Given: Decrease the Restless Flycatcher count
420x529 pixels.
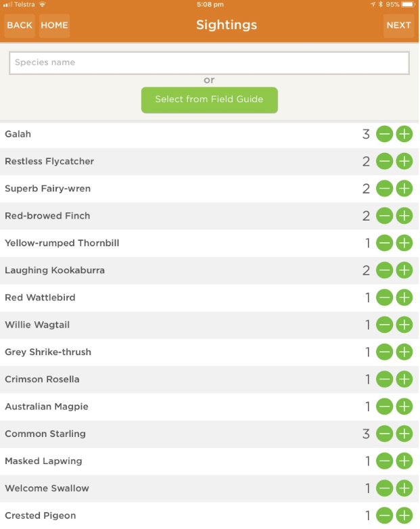Looking at the screenshot, I should tap(384, 162).
